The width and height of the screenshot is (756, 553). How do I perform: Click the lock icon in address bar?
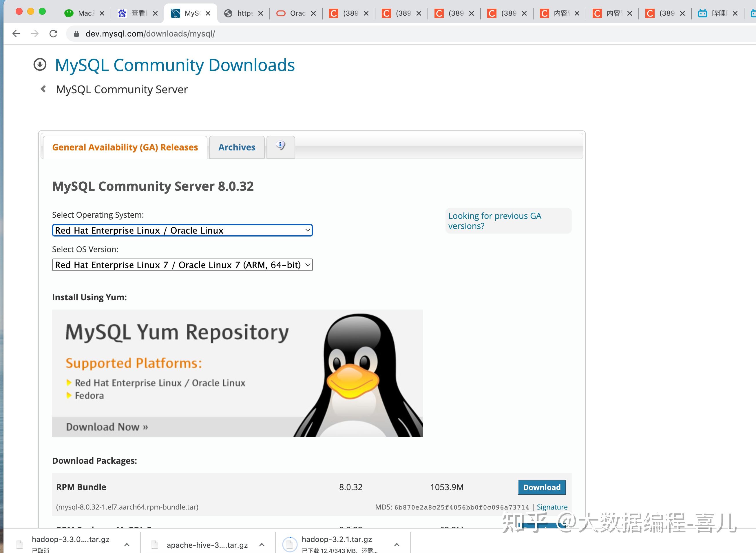pos(76,34)
